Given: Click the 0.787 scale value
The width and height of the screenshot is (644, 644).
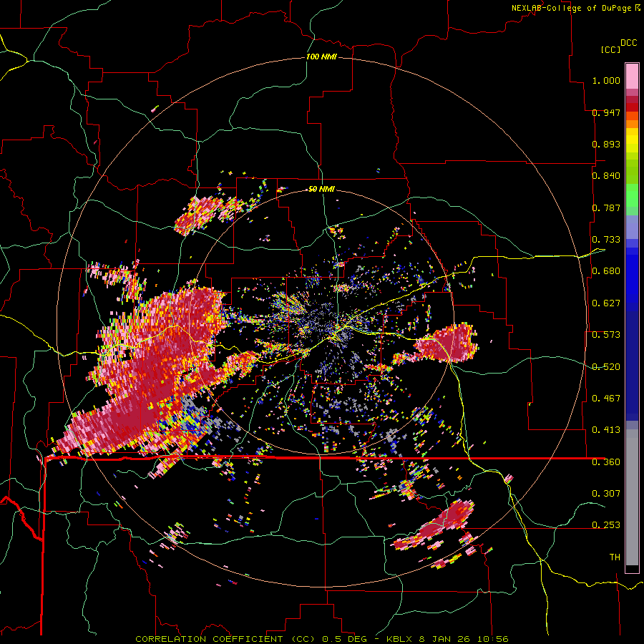Looking at the screenshot, I should (606, 208).
